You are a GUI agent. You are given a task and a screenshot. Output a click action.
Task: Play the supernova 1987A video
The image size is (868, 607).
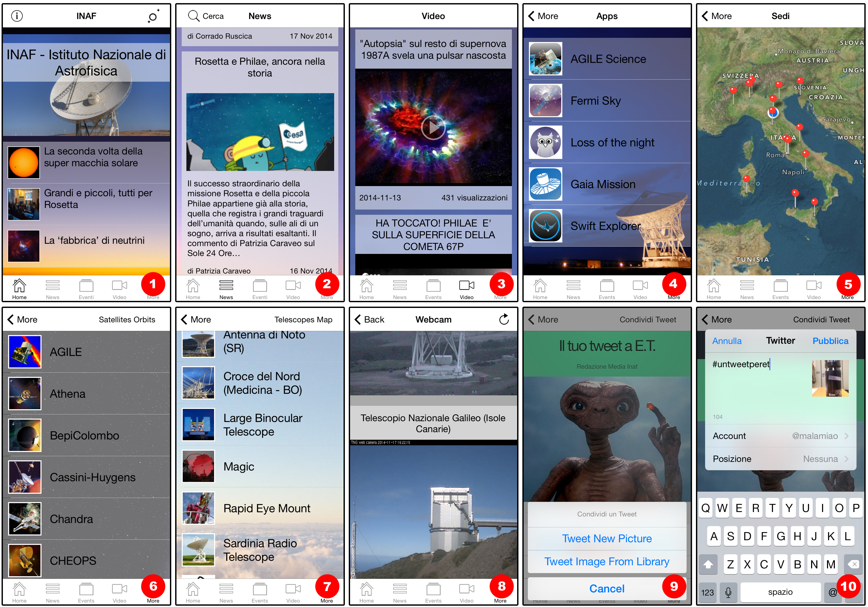433,127
